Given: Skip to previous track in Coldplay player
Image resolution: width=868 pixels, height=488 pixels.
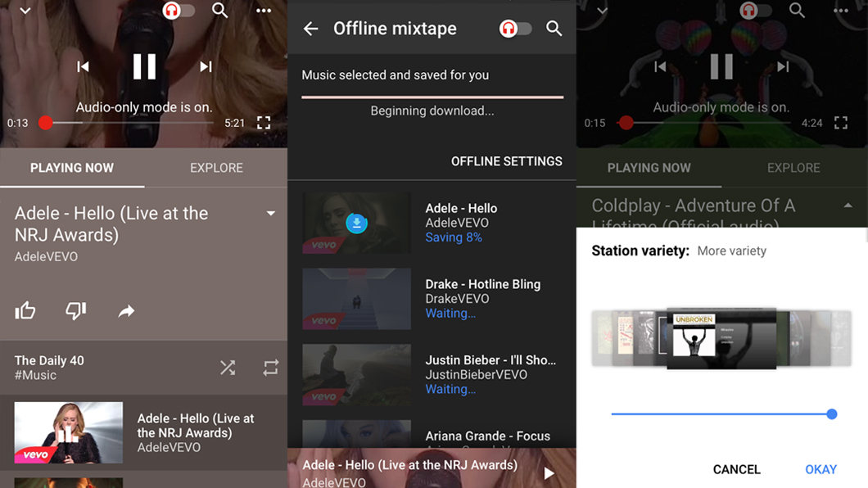Looking at the screenshot, I should (x=660, y=66).
